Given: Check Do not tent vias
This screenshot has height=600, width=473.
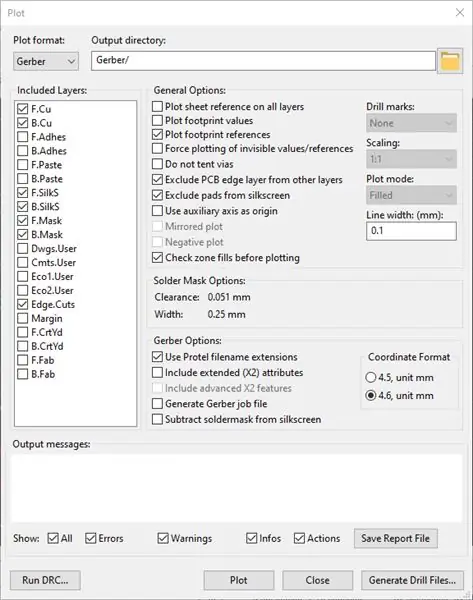Looking at the screenshot, I should pyautogui.click(x=157, y=164).
